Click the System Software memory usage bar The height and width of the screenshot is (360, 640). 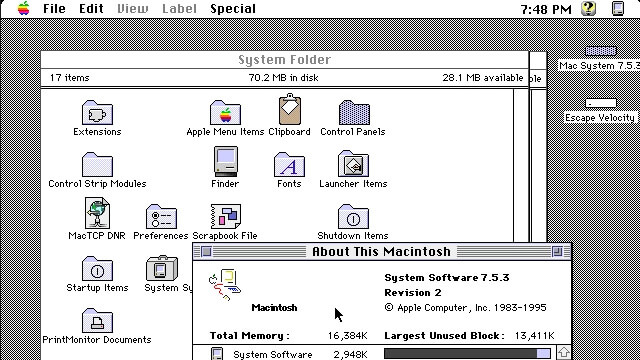[x=467, y=353]
